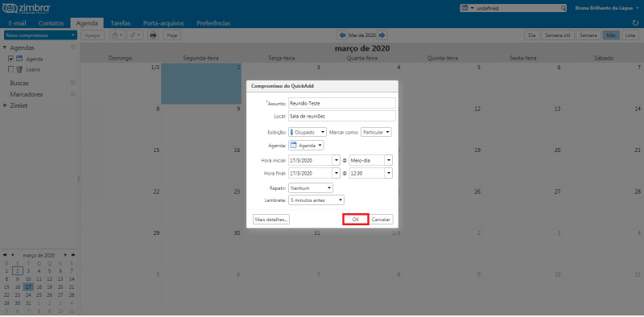644x317 pixels.
Task: Check the Lixeira calendar checkbox
Action: click(11, 69)
